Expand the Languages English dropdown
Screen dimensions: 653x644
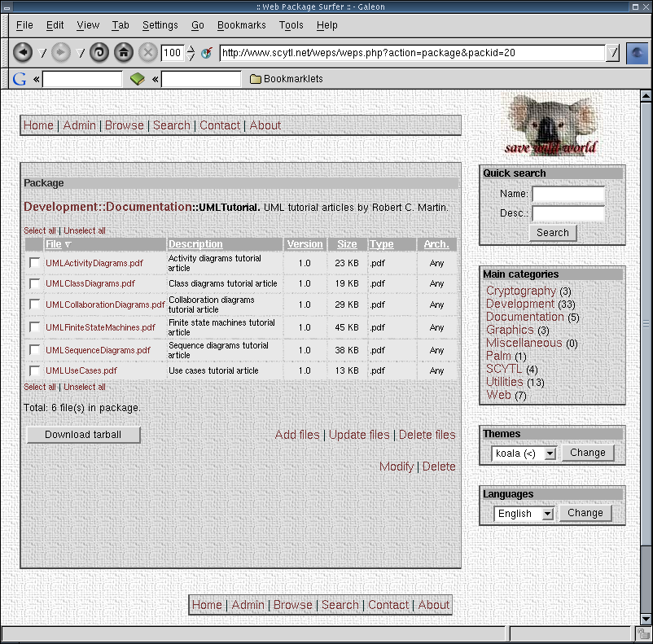(x=546, y=514)
